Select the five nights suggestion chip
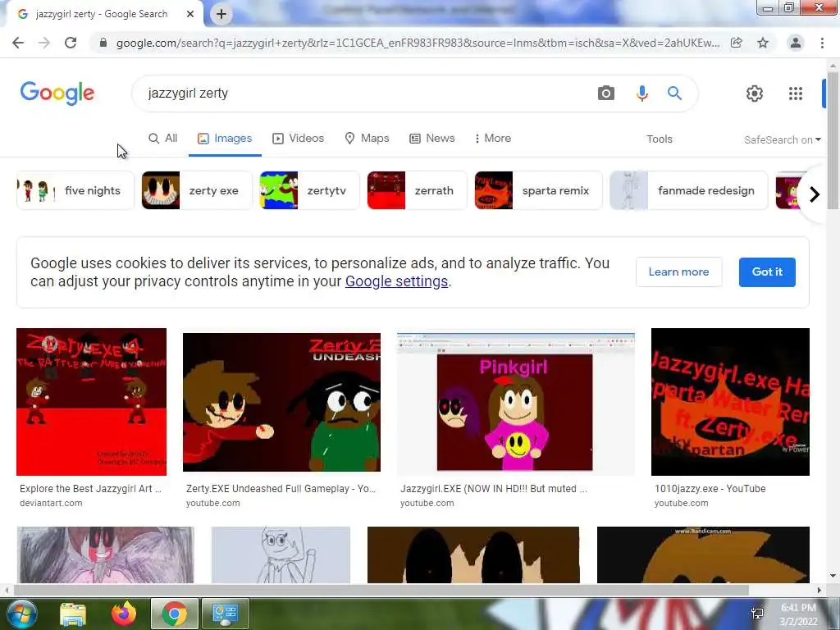 click(x=75, y=190)
